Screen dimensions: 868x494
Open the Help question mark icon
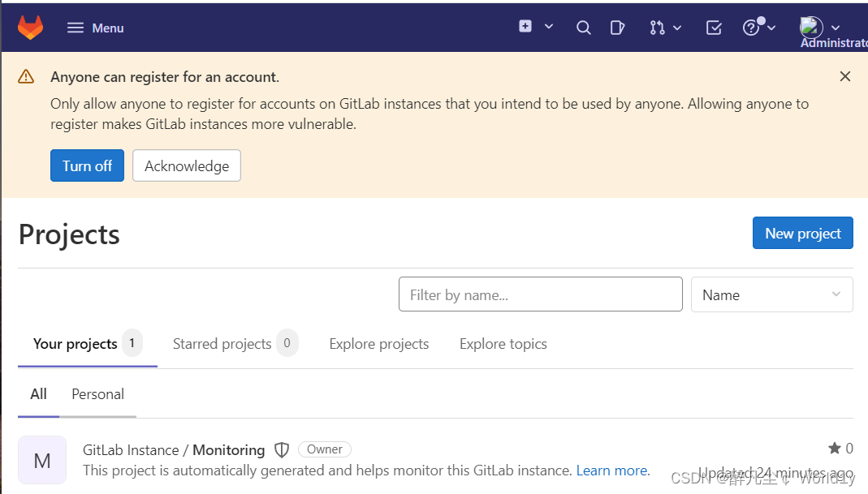(x=751, y=28)
